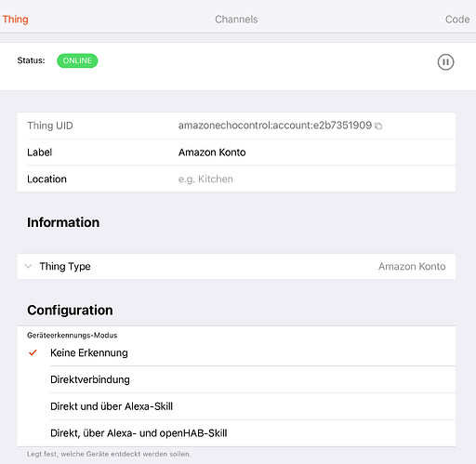The width and height of the screenshot is (476, 464).
Task: Switch to the Channels tab
Action: point(236,20)
